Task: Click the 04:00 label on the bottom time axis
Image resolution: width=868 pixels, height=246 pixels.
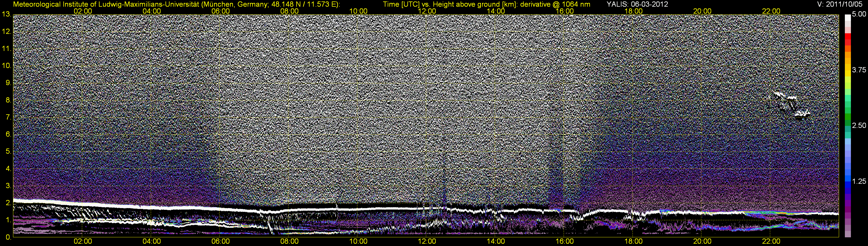Action: point(152,242)
